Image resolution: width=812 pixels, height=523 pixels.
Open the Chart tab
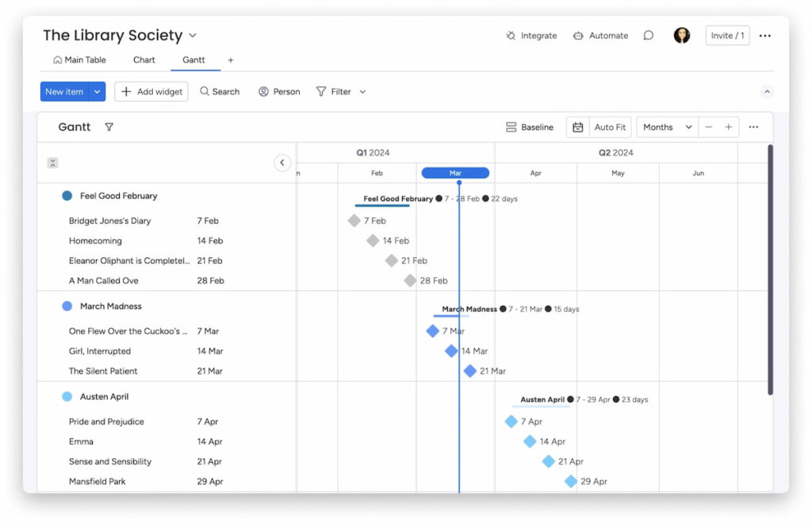[144, 60]
